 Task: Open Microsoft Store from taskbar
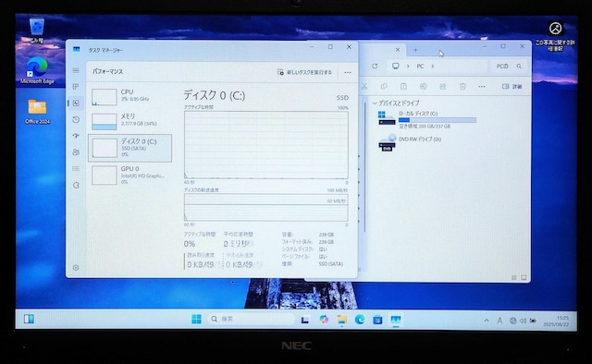(377, 320)
